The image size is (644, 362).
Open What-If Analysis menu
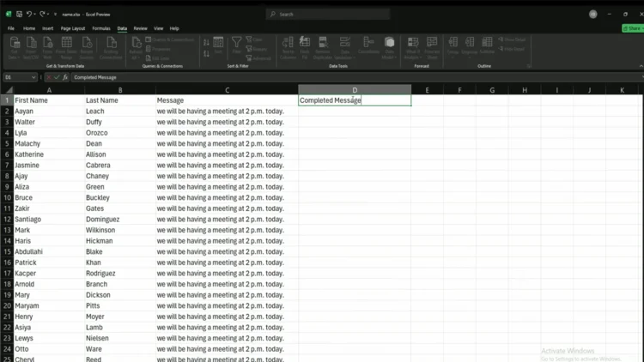[413, 48]
